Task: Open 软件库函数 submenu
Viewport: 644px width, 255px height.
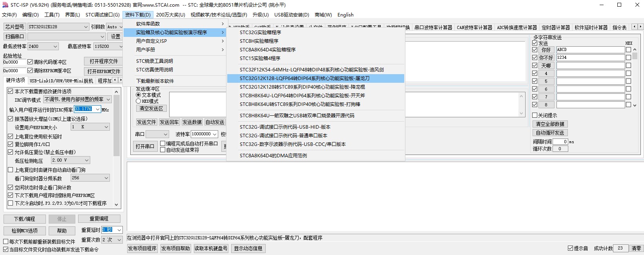Action: click(175, 24)
